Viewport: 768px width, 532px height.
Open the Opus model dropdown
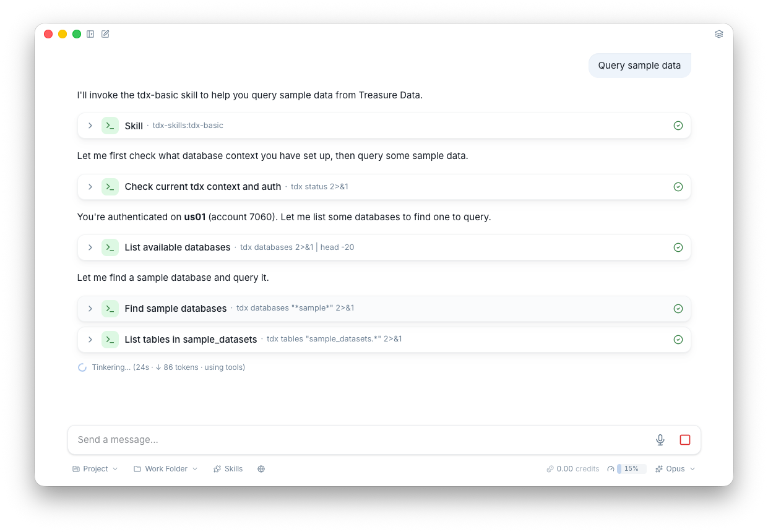(675, 468)
